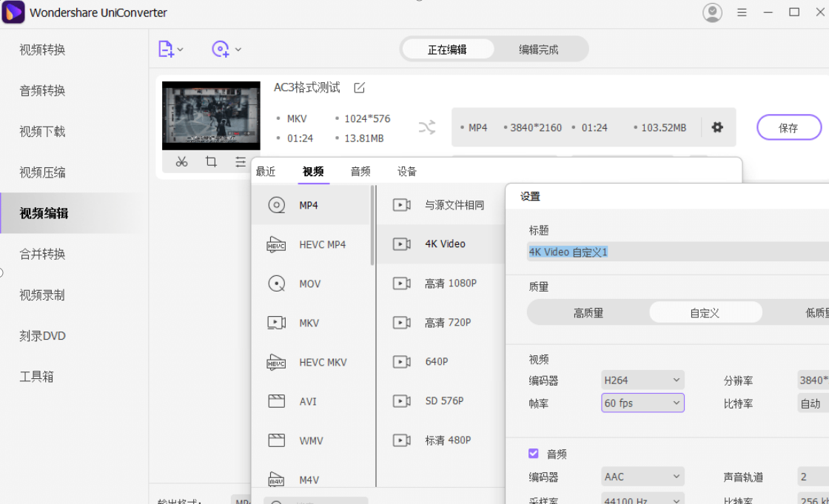Switch to 最近 format tab
Image resolution: width=829 pixels, height=504 pixels.
[x=266, y=172]
